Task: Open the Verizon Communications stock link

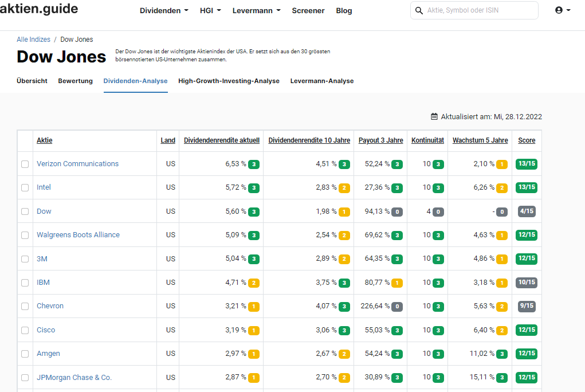Action: [77, 163]
